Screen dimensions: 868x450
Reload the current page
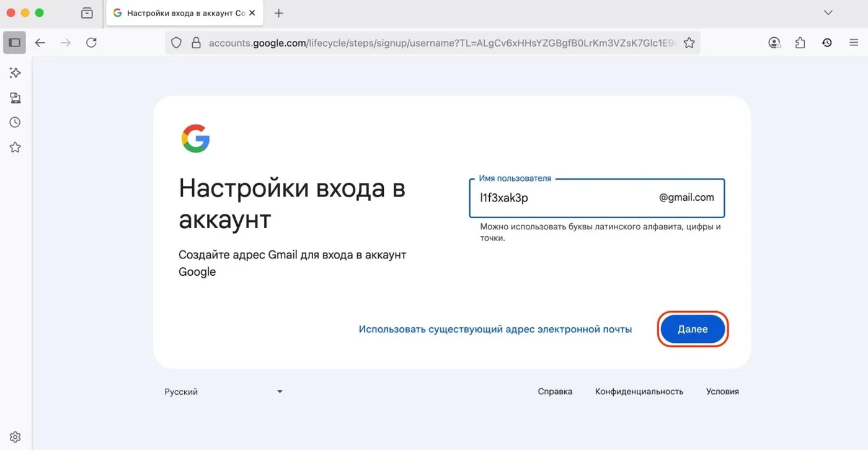tap(91, 43)
